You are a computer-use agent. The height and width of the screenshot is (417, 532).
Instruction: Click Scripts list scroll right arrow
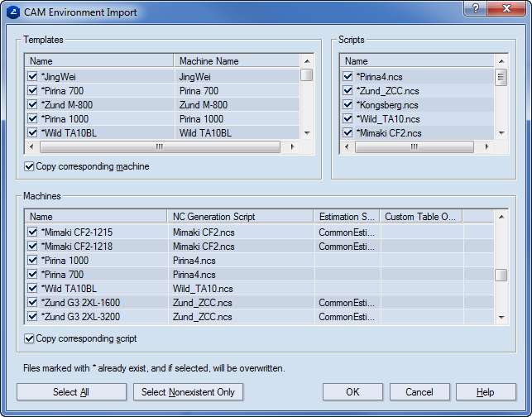point(486,147)
